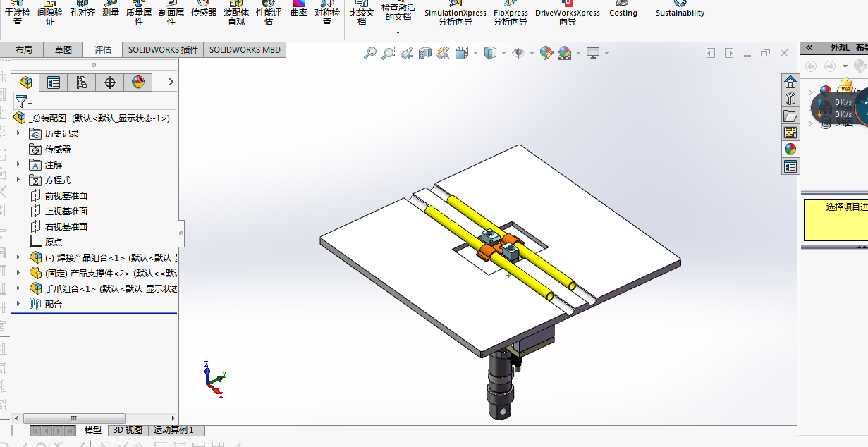Click Dynamic Annotation Views icon
868x447 pixels.
[443, 53]
